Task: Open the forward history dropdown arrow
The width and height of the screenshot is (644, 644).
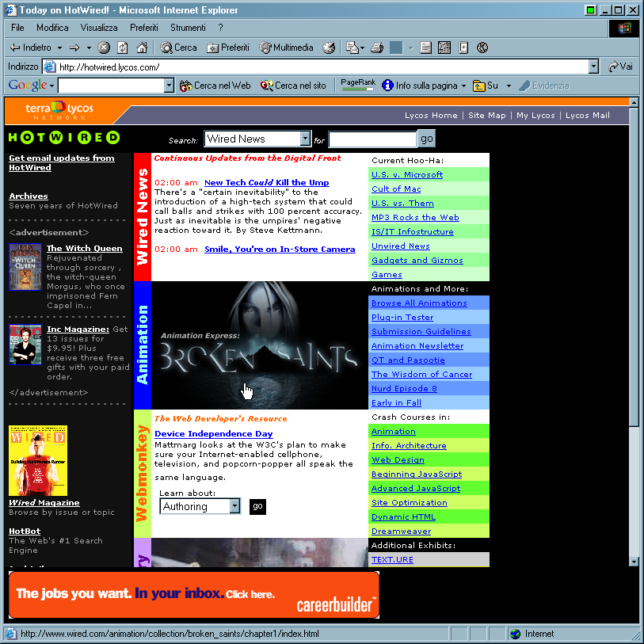Action: (x=89, y=48)
